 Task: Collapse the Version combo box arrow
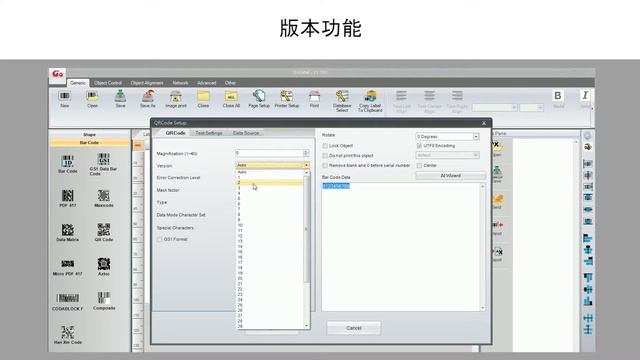[306, 165]
